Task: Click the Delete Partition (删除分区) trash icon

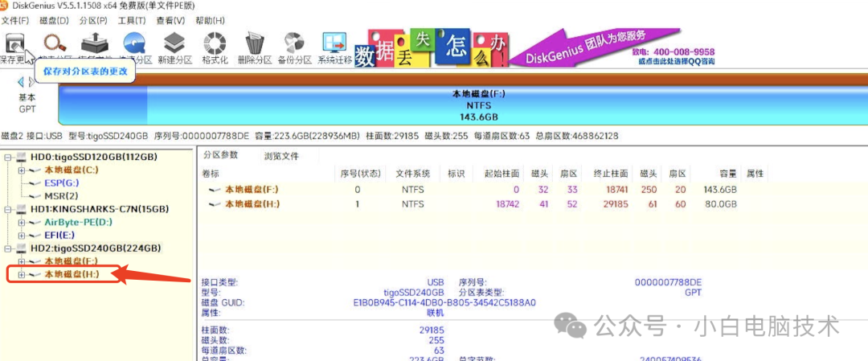Action: click(254, 43)
